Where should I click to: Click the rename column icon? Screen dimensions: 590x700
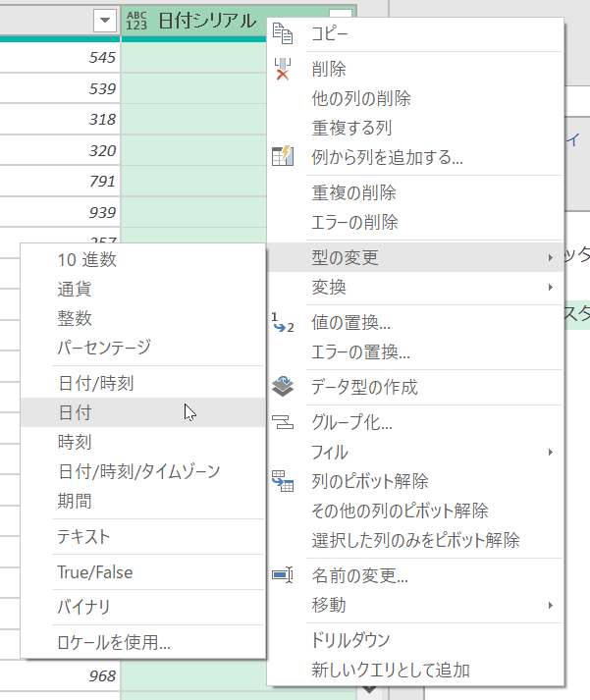283,576
